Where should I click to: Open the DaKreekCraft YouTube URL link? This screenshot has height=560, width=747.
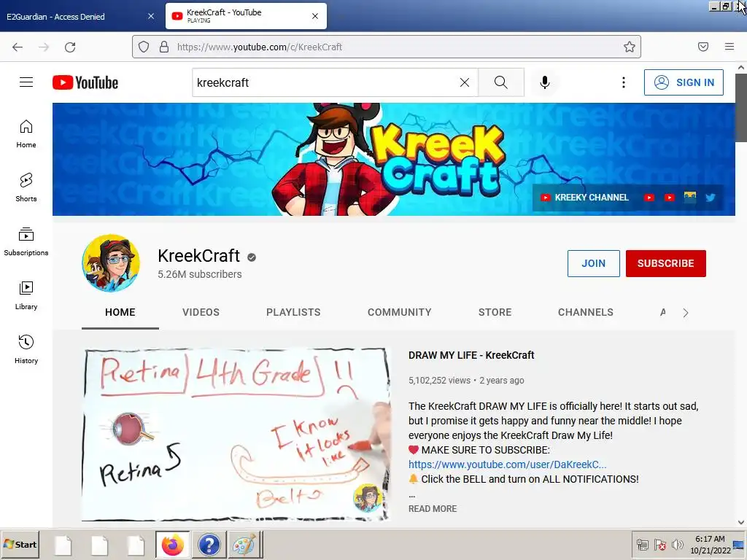(x=508, y=464)
